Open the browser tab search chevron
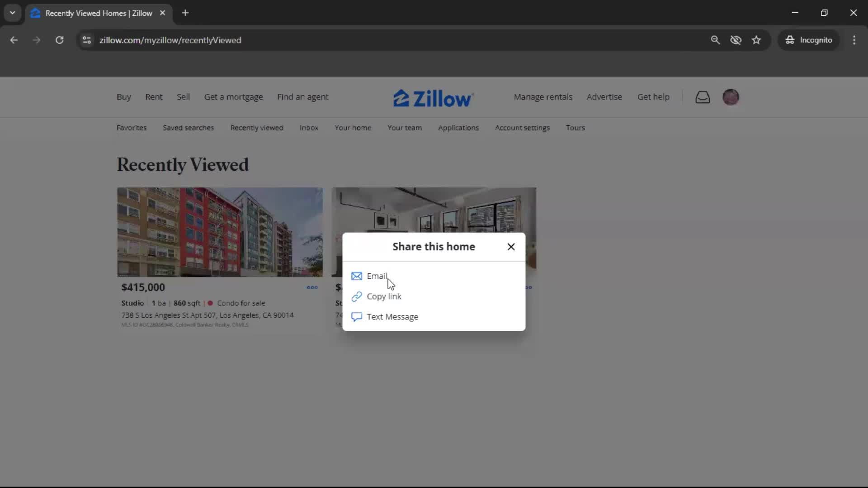The image size is (868, 488). (x=12, y=13)
